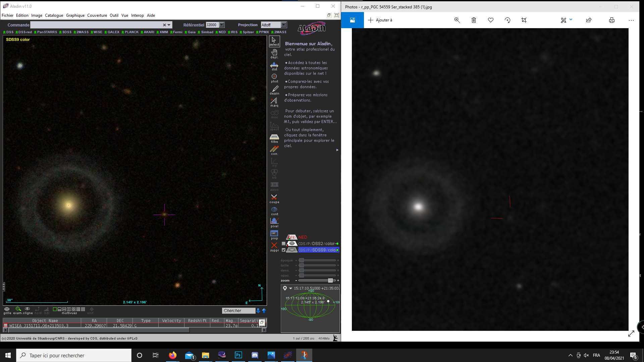Toggle the SDSS9 color layer checkbox
This screenshot has height=362, width=644.
click(283, 250)
